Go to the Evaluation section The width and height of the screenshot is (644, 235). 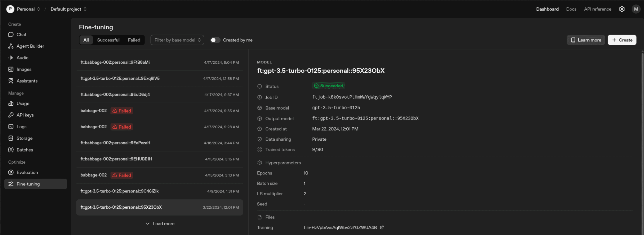click(27, 172)
